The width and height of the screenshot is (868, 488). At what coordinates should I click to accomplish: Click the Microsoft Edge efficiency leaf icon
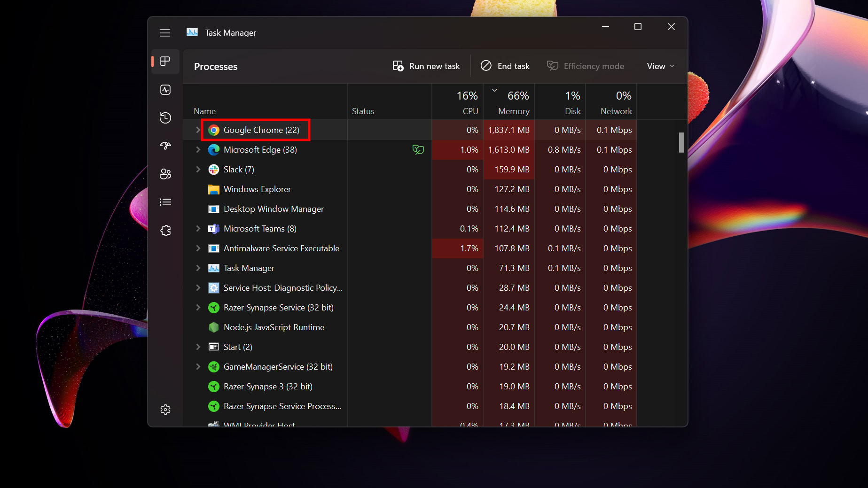(x=418, y=150)
